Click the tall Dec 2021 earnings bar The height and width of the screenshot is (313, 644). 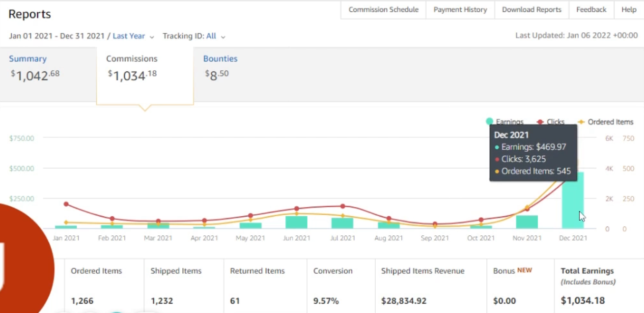(x=573, y=200)
